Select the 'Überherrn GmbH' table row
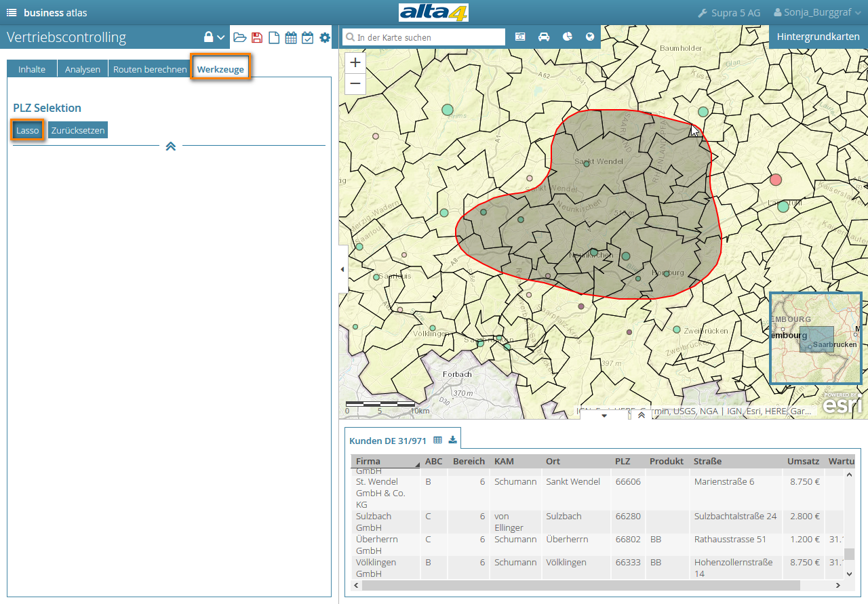This screenshot has width=868, height=604. coord(597,545)
